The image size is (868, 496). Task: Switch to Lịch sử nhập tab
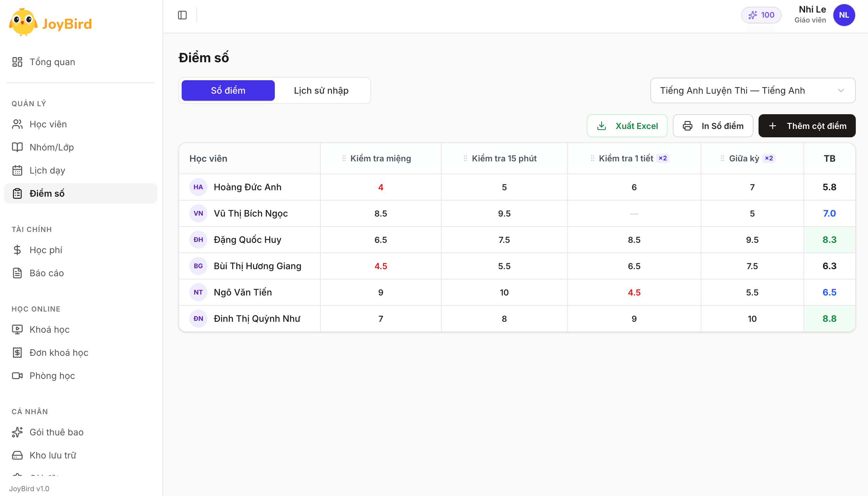321,90
